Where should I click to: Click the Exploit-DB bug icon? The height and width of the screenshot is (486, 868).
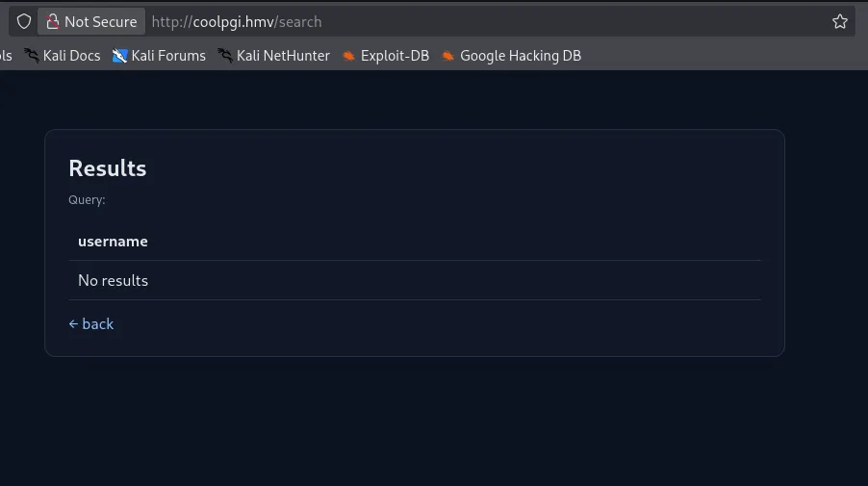[348, 56]
